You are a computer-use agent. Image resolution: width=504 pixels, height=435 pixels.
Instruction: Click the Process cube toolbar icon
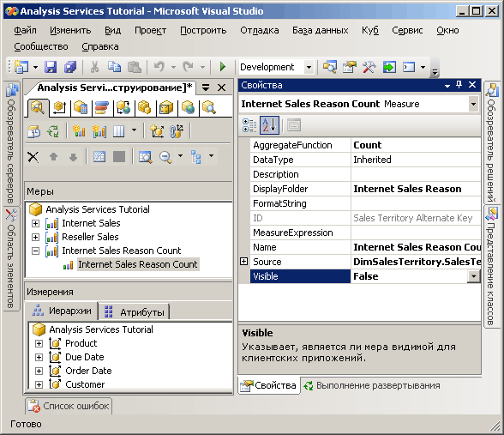tap(33, 131)
